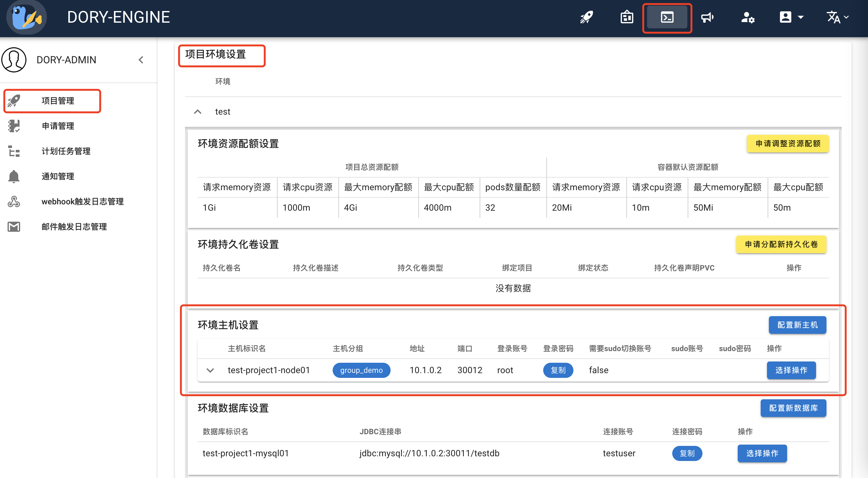Viewport: 868px width, 478px height.
Task: Go to 计划任务管理 menu item
Action: (x=66, y=151)
